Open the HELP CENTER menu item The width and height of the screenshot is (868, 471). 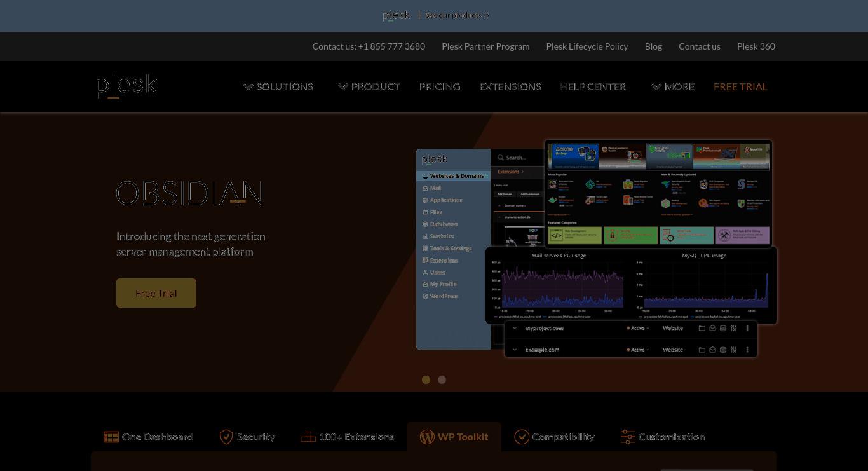click(x=593, y=86)
